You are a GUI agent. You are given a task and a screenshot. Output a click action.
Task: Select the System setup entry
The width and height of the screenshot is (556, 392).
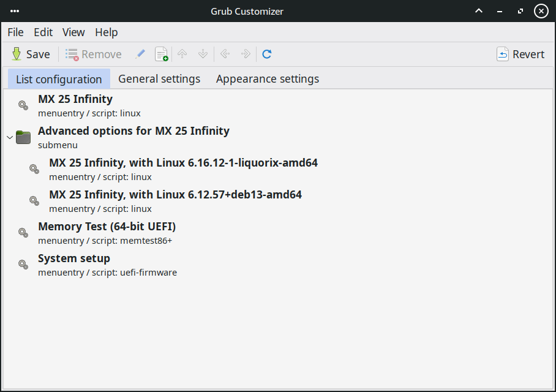[x=74, y=258]
